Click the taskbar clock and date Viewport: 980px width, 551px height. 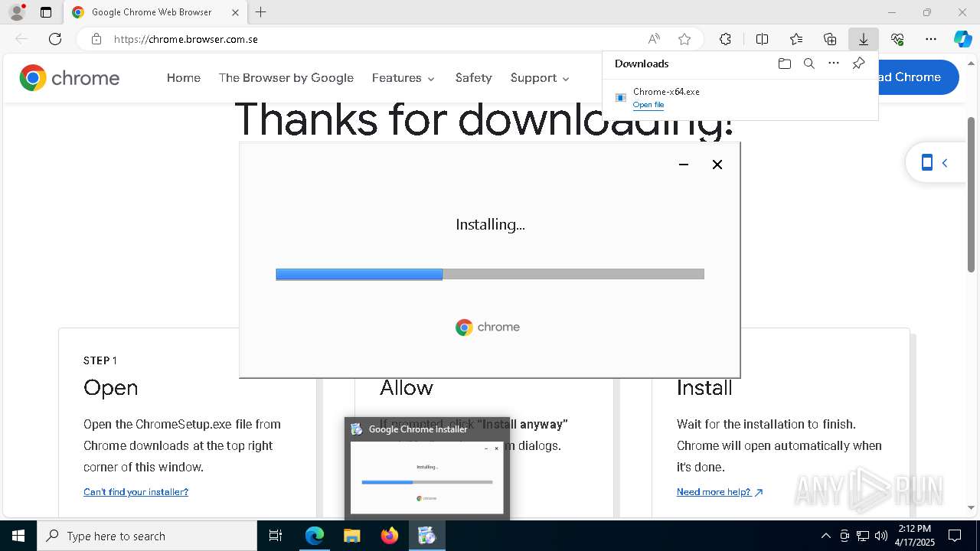click(916, 536)
